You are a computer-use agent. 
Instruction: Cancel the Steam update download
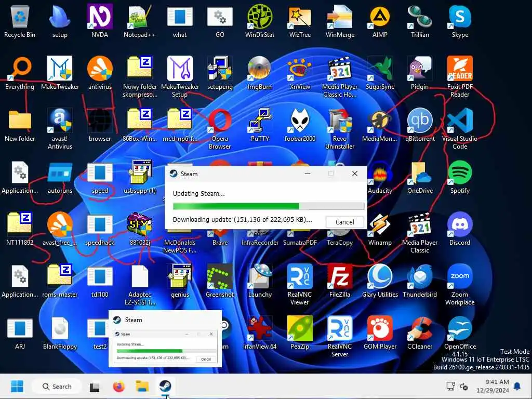pyautogui.click(x=345, y=222)
